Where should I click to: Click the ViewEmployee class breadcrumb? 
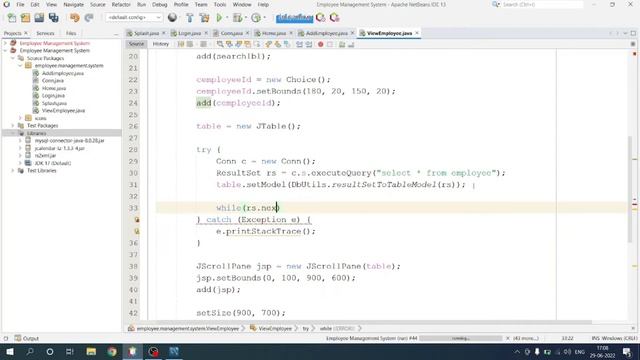275,329
